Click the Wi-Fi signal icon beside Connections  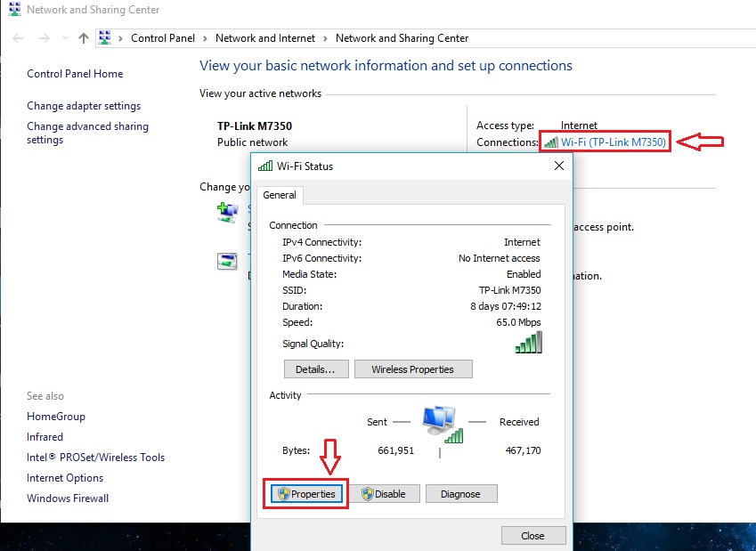click(550, 142)
